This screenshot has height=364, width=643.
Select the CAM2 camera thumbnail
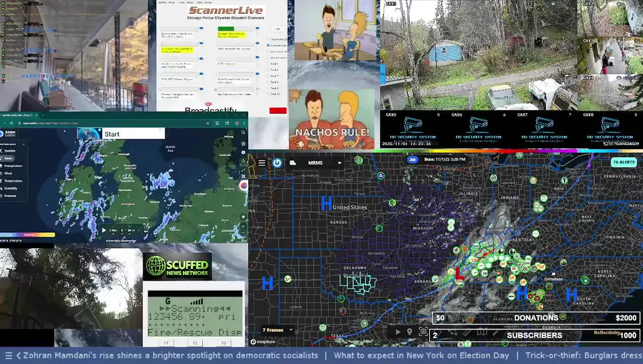tap(610, 18)
